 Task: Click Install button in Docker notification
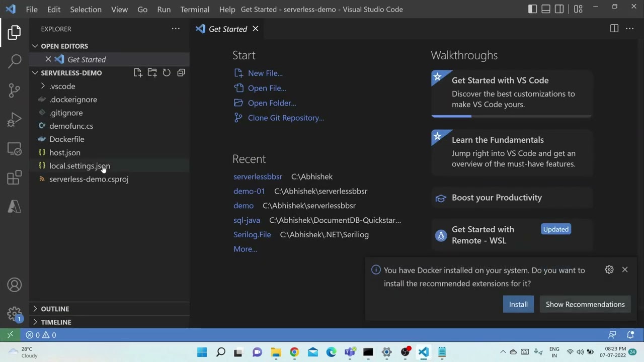tap(518, 304)
